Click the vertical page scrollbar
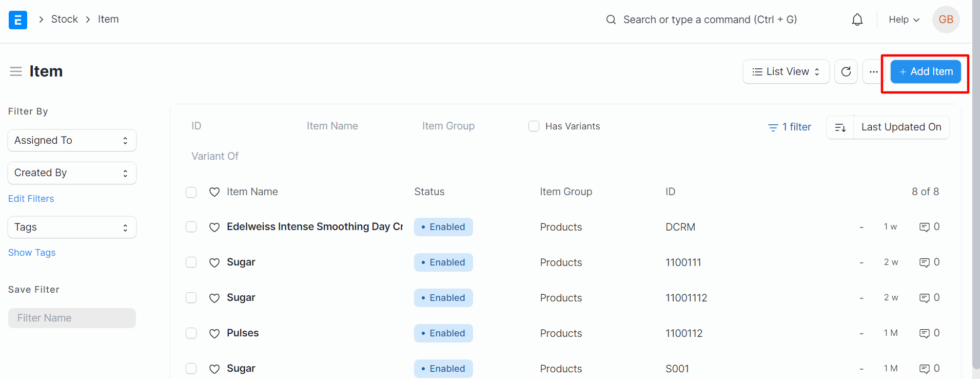980x379 pixels. (x=976, y=185)
